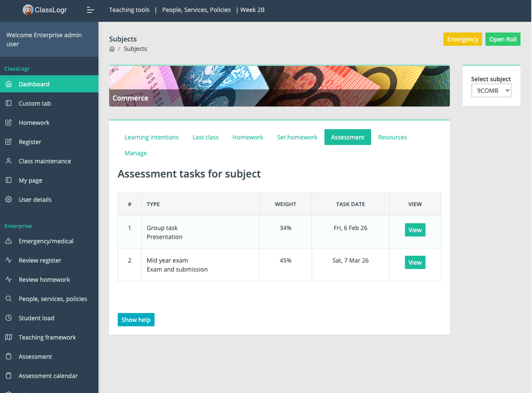Click the Emergency/medical warning triangle icon
Image resolution: width=532 pixels, height=393 pixels.
coord(9,241)
